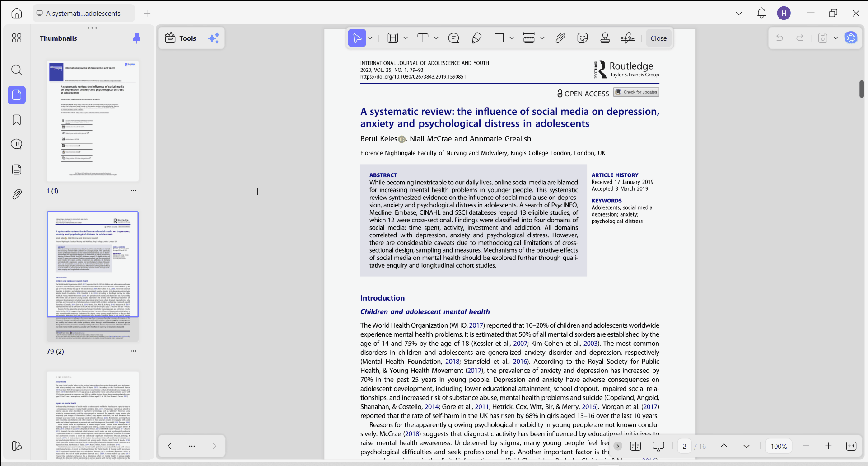Attach a file with the paperclip tool
868x466 pixels.
pos(560,38)
